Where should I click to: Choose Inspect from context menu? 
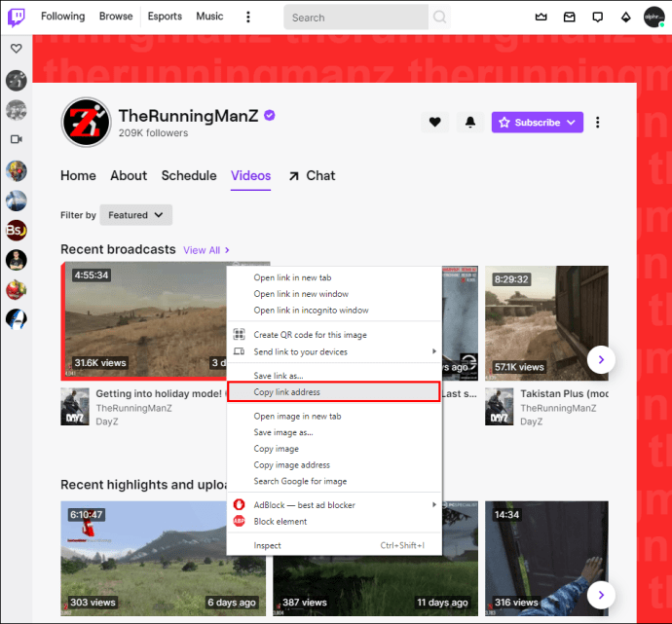click(x=334, y=545)
